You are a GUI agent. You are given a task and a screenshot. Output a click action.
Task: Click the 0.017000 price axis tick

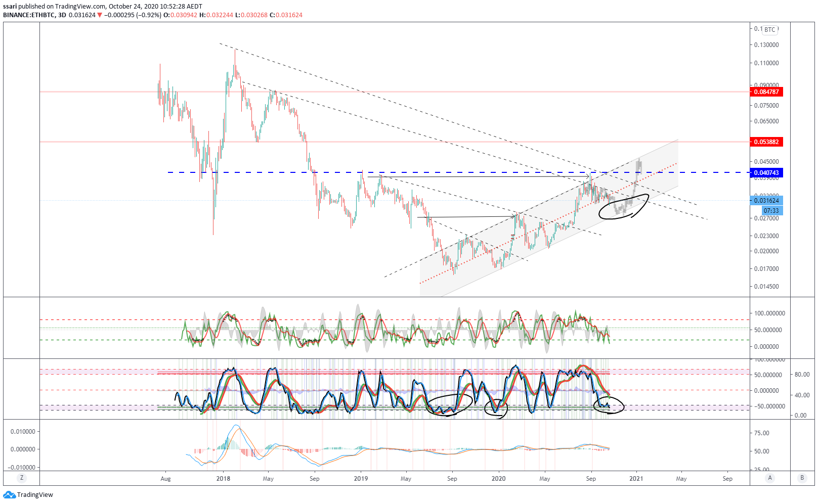point(766,269)
